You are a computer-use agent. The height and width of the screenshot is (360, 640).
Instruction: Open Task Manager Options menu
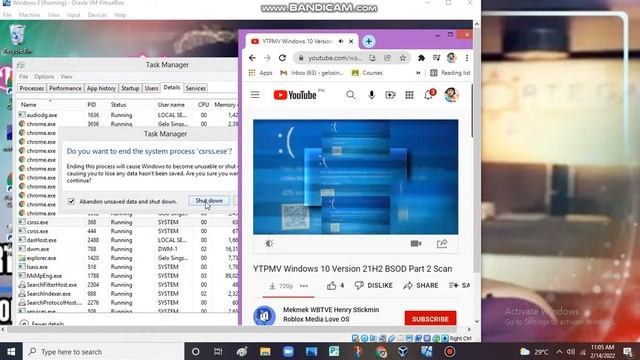[x=44, y=76]
